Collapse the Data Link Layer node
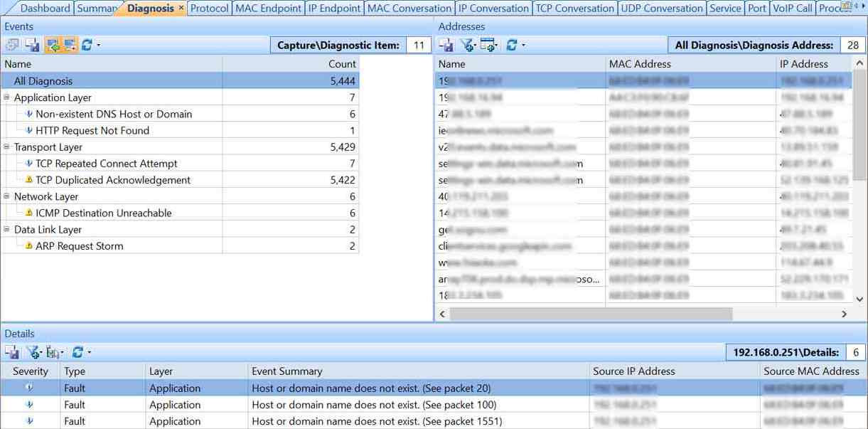 (6, 230)
